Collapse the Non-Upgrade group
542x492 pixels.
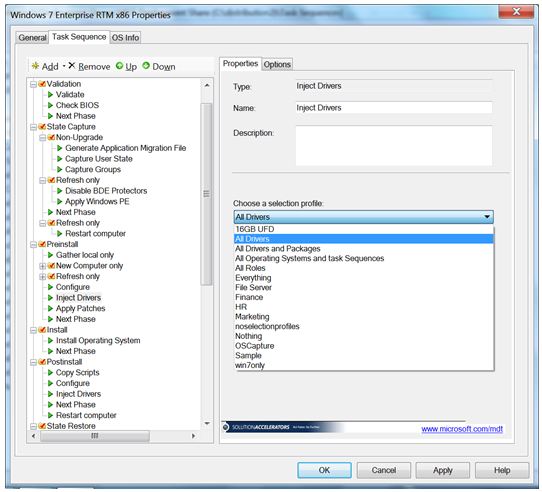[42, 138]
